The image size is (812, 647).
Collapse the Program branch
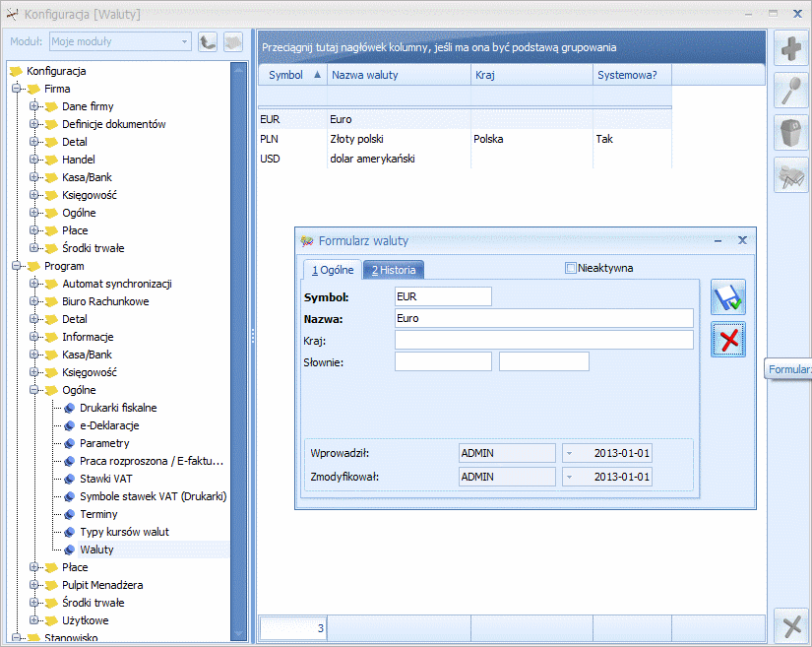[x=16, y=266]
